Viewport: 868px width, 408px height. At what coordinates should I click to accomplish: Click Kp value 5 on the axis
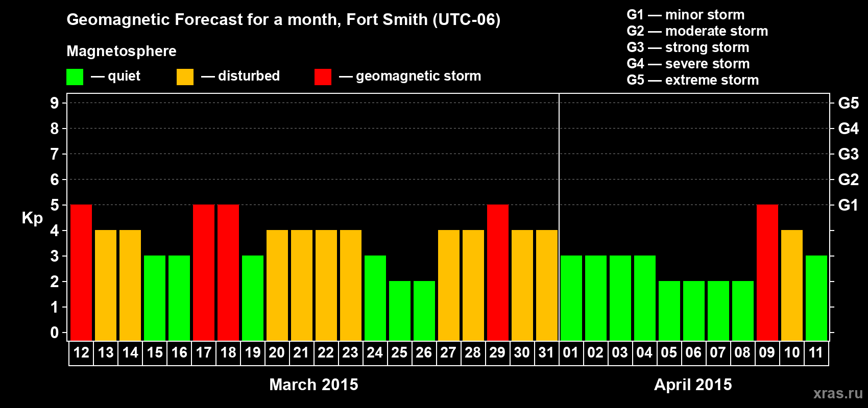[55, 205]
